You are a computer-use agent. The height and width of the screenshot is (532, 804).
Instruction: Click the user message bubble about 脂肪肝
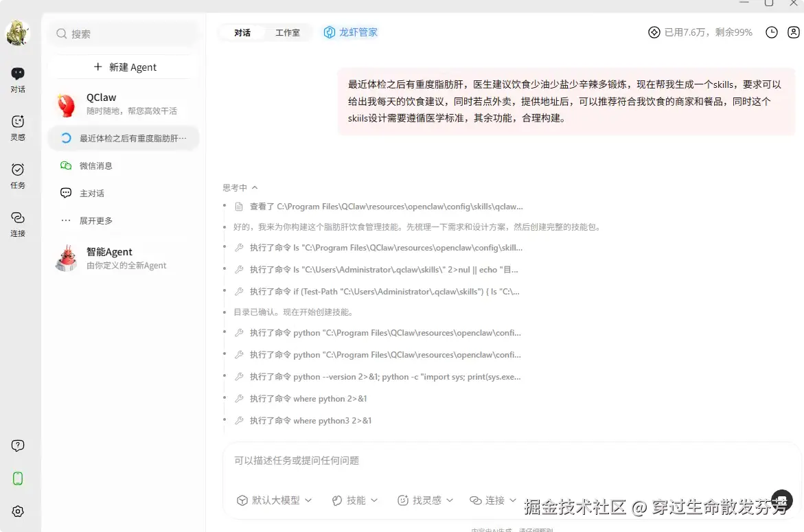[x=566, y=102]
